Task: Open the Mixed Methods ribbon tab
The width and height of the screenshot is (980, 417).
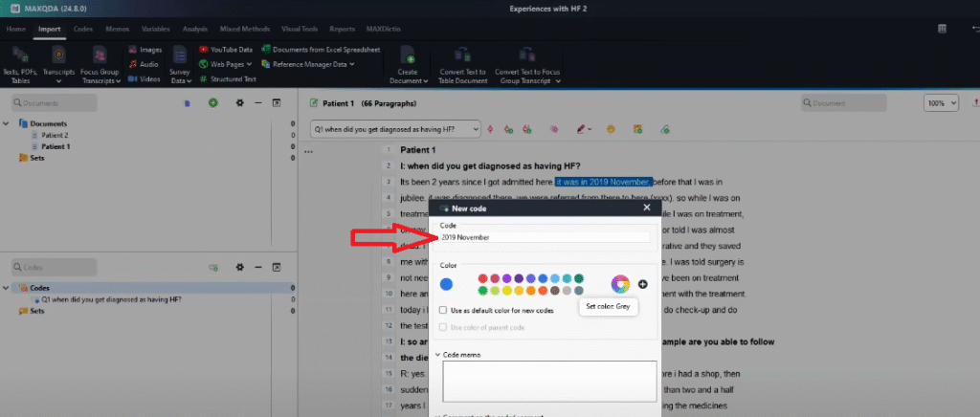Action: pos(245,29)
